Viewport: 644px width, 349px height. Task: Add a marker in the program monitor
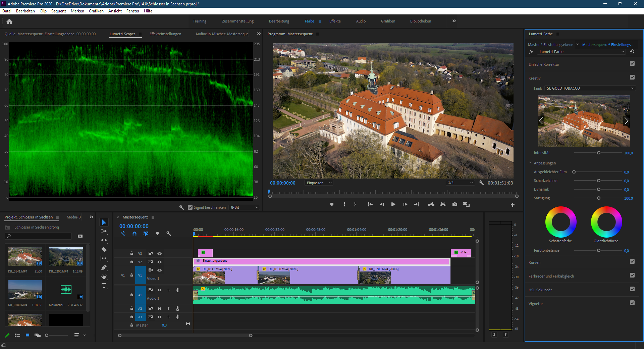(332, 204)
